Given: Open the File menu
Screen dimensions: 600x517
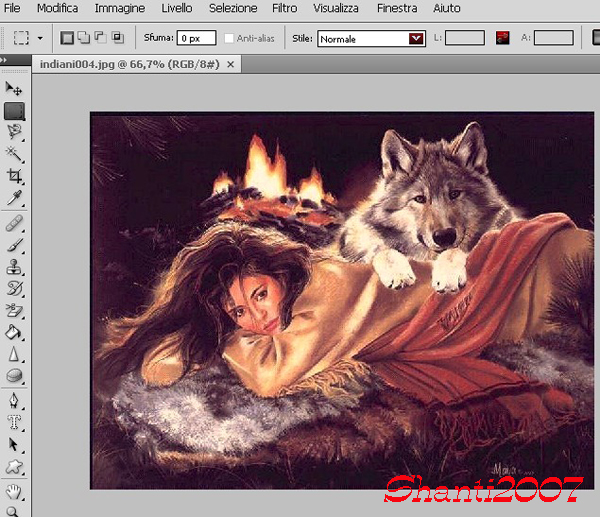Looking at the screenshot, I should [12, 8].
